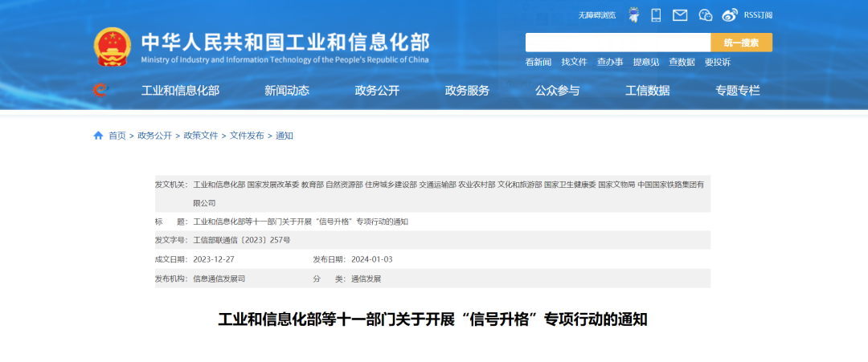Image resolution: width=868 pixels, height=362 pixels.
Task: Open the WeChat icon in header
Action: pos(706,14)
